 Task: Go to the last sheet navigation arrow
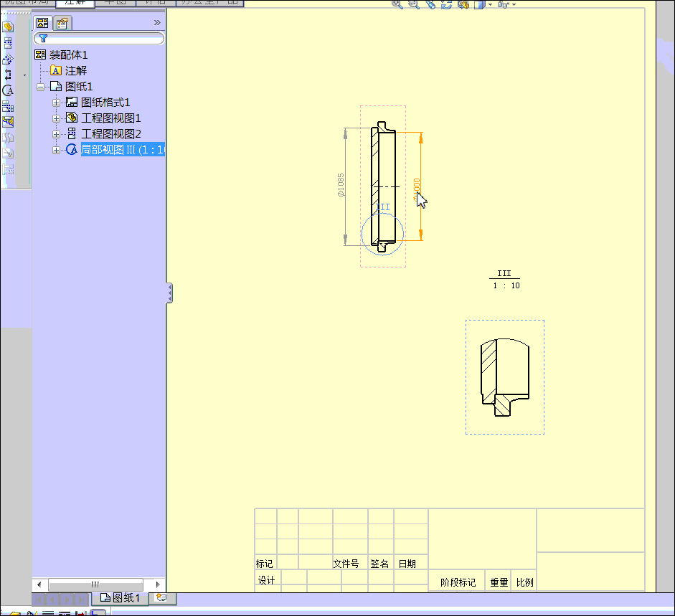coord(81,599)
